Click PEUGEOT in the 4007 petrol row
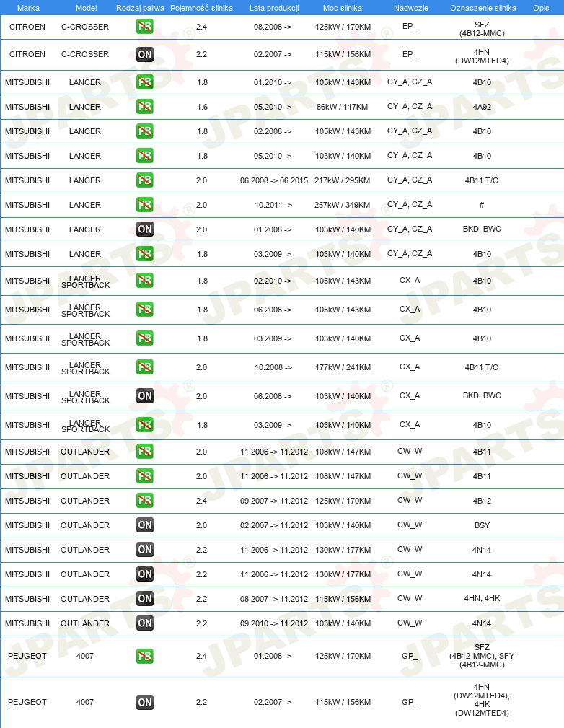Image resolution: width=564 pixels, height=728 pixels. 27,656
